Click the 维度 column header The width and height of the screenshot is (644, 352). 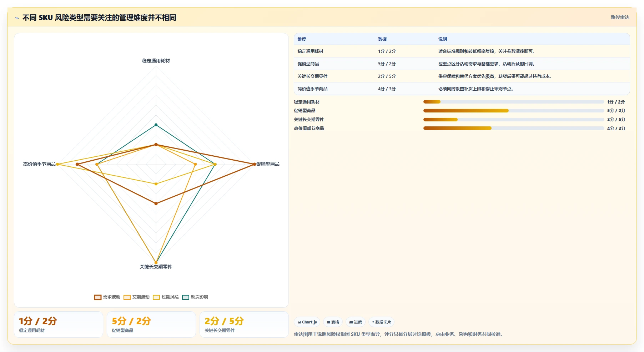click(x=302, y=39)
